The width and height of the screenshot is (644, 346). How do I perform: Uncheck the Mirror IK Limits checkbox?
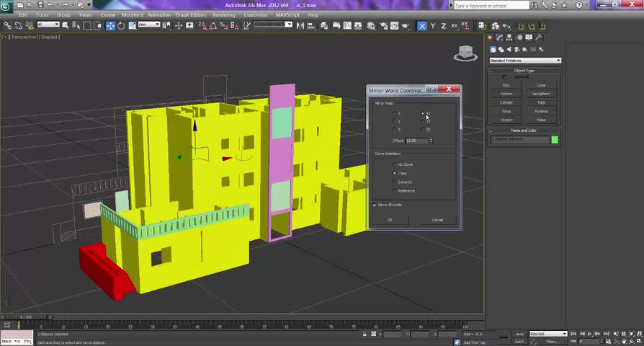coord(375,205)
